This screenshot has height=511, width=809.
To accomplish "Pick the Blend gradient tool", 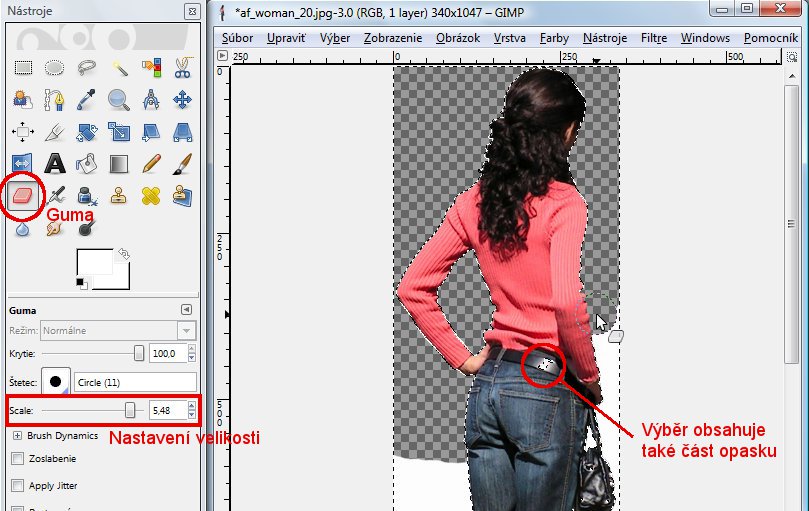I will pos(119,164).
